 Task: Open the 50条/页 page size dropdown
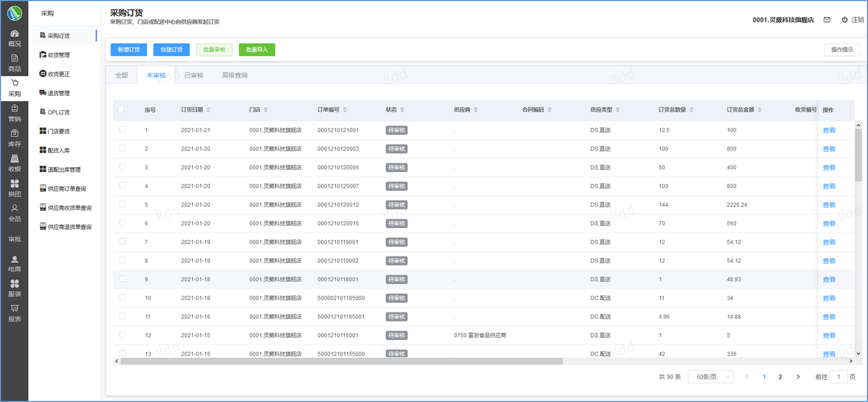click(x=710, y=377)
